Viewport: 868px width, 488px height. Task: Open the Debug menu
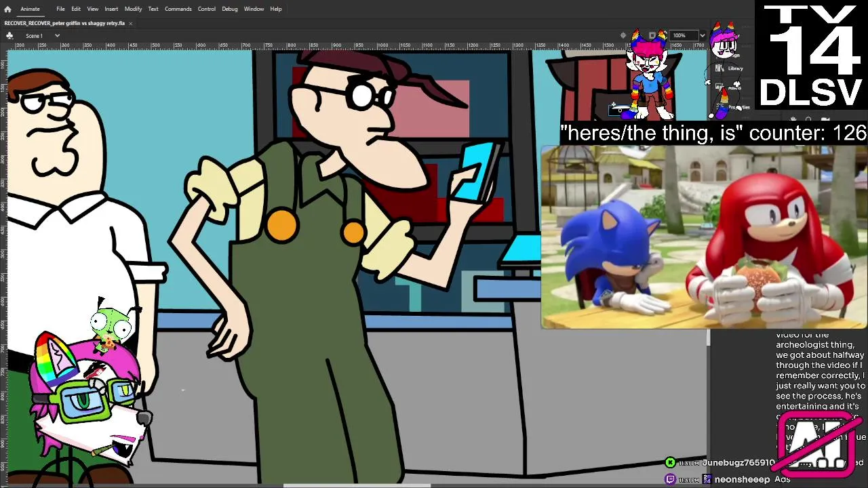(x=230, y=9)
